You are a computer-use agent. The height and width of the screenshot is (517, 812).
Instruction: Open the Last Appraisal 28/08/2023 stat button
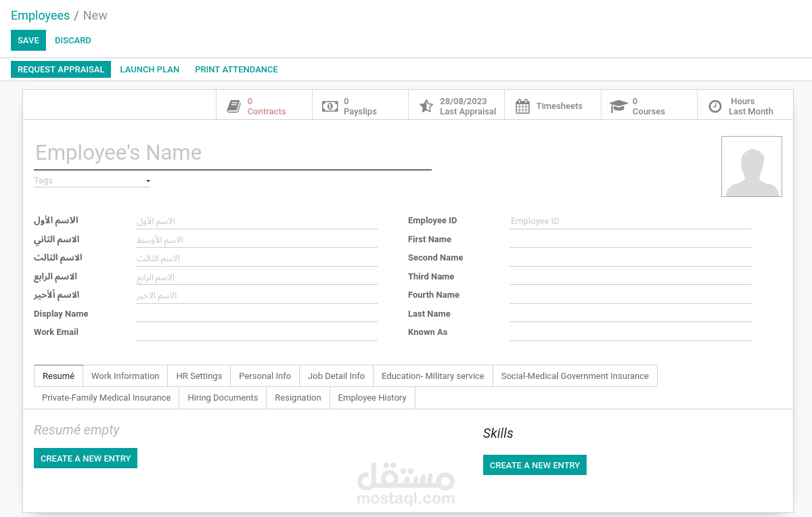pyautogui.click(x=457, y=106)
